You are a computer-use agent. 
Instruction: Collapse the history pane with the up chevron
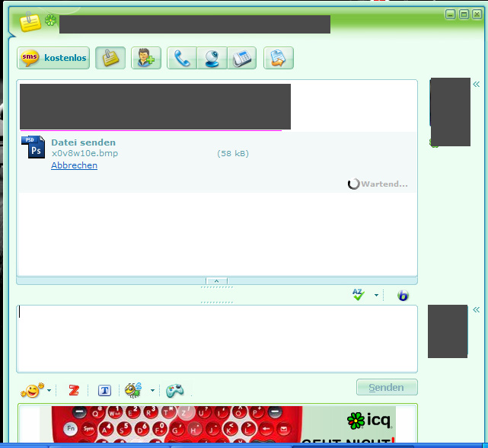[x=217, y=281]
